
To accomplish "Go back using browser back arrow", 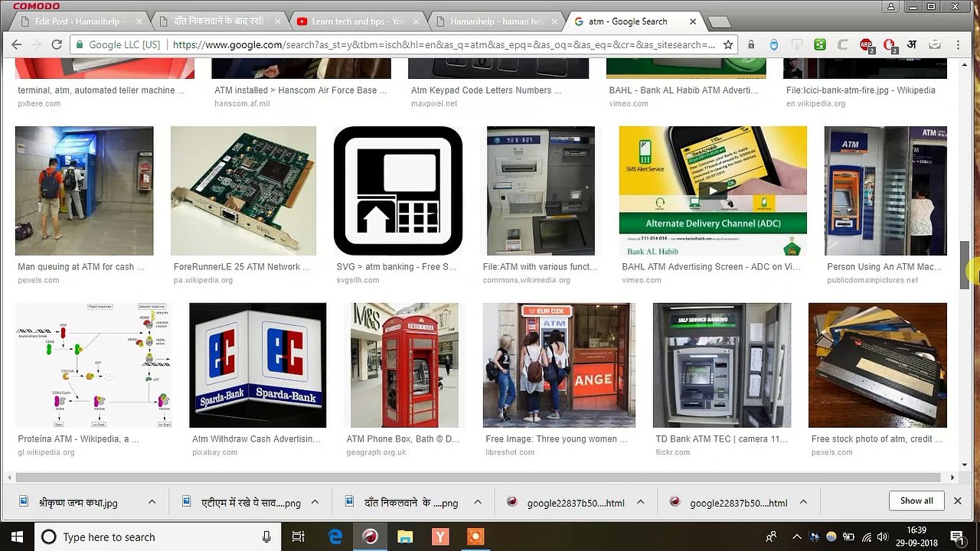I will click(x=17, y=45).
